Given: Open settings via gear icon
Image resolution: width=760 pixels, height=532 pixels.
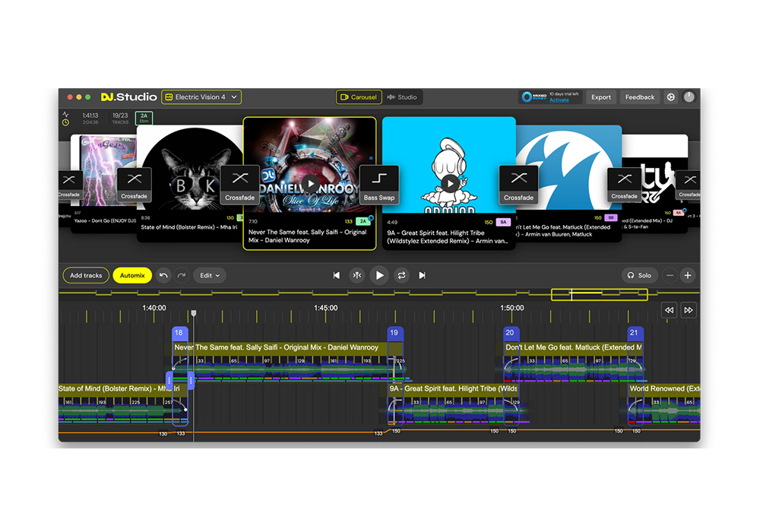Looking at the screenshot, I should (x=670, y=97).
